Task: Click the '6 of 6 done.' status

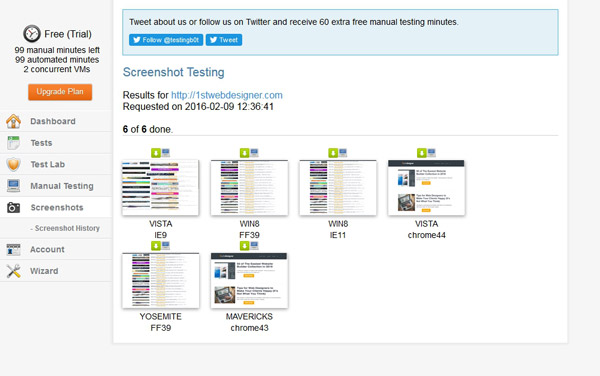Action: pos(148,129)
